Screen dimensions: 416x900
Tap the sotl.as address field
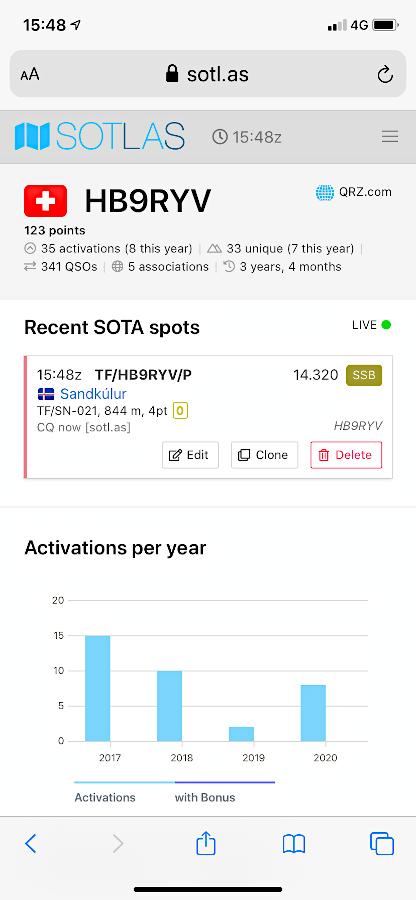(208, 74)
